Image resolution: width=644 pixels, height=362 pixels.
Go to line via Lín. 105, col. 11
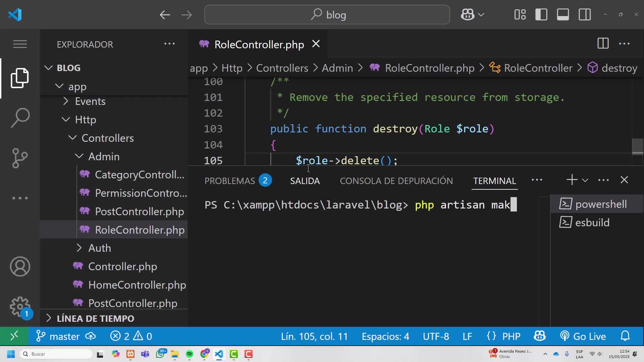[x=314, y=336]
